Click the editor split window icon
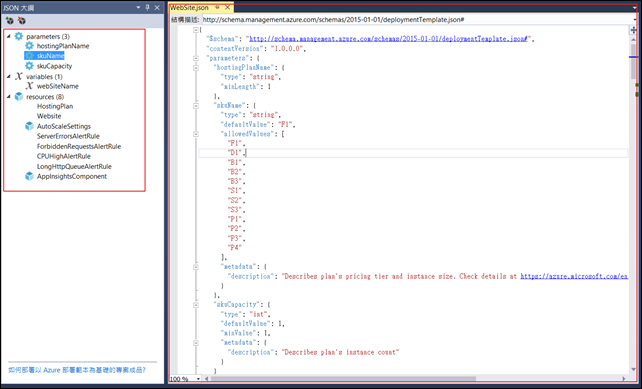The height and width of the screenshot is (389, 642). tap(634, 30)
